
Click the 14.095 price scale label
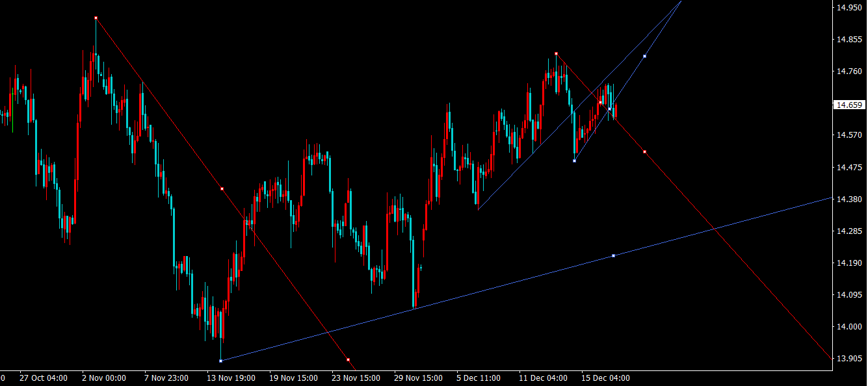(x=849, y=295)
